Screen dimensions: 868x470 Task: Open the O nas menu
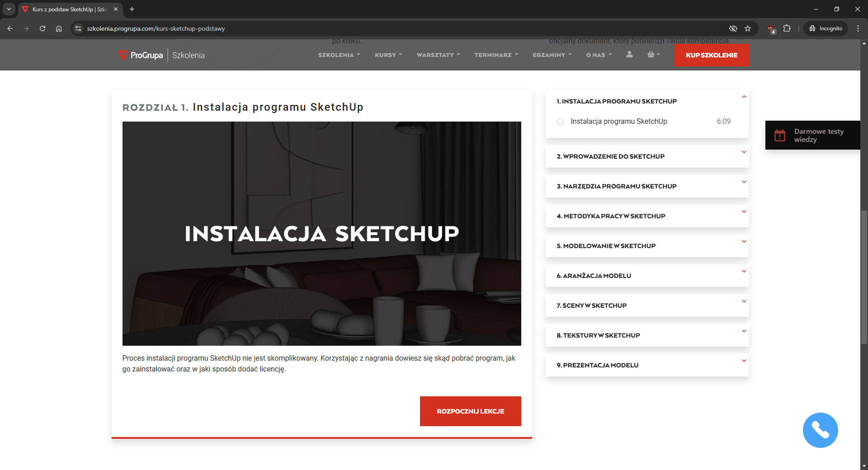coord(599,55)
